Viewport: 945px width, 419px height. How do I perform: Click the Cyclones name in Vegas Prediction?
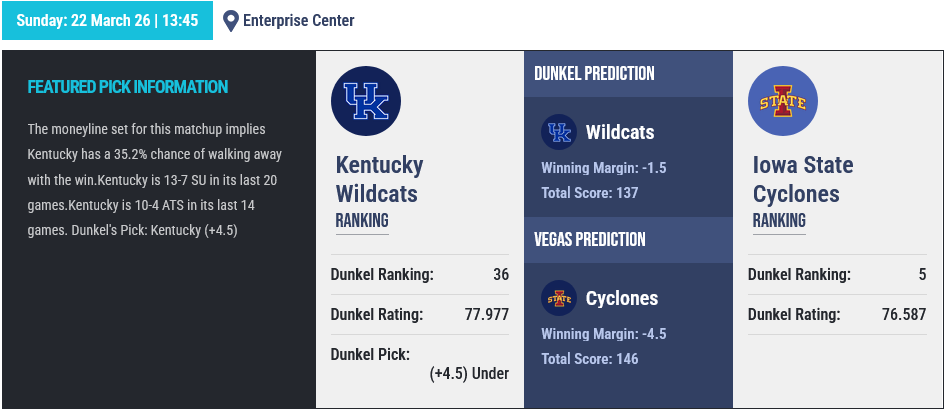click(622, 298)
